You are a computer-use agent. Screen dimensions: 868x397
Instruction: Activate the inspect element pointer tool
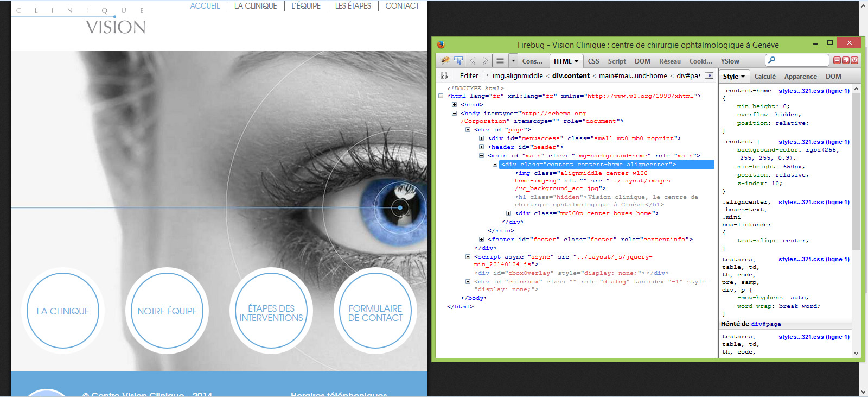click(x=458, y=61)
